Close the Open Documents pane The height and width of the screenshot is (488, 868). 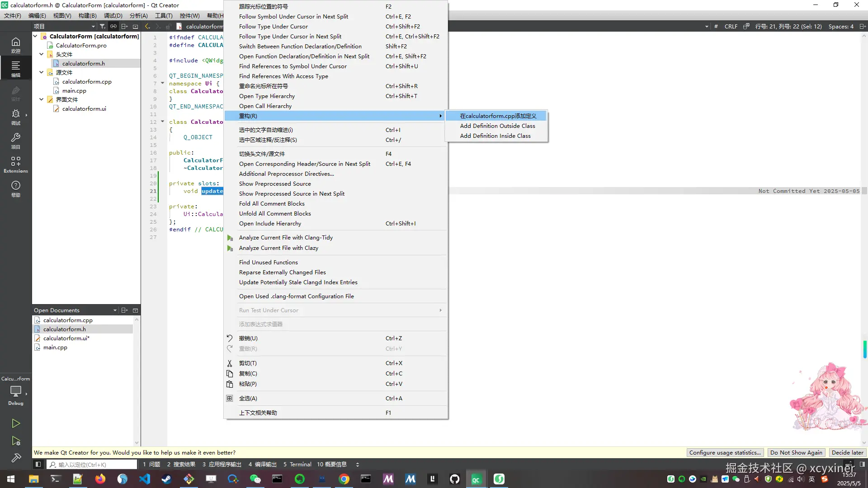pos(135,310)
